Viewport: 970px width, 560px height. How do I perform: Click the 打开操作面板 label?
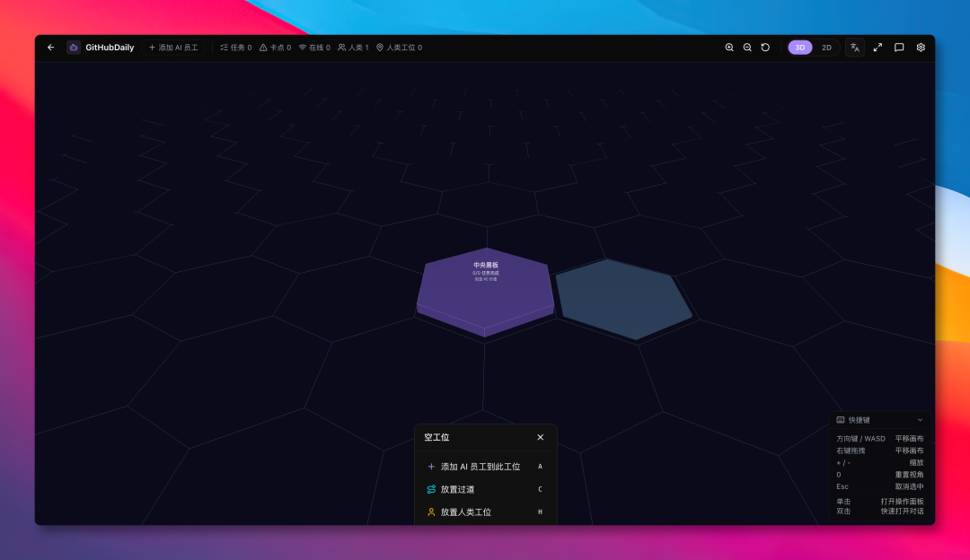coord(902,502)
